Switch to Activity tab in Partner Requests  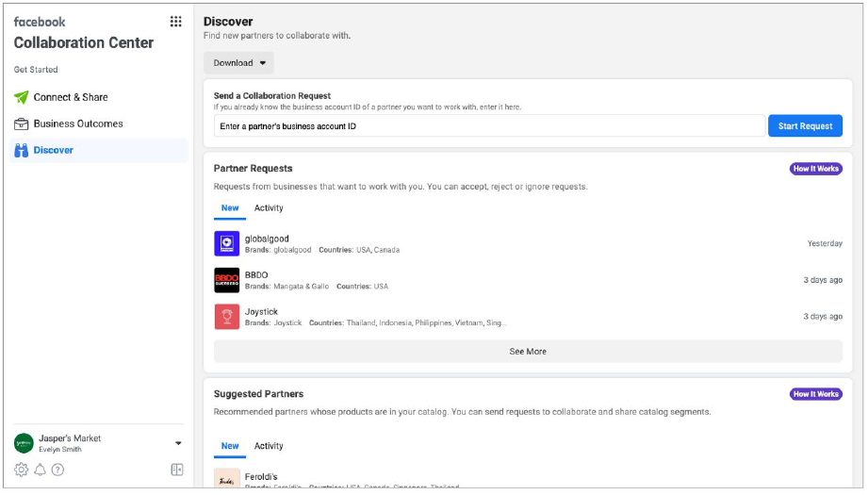[269, 208]
